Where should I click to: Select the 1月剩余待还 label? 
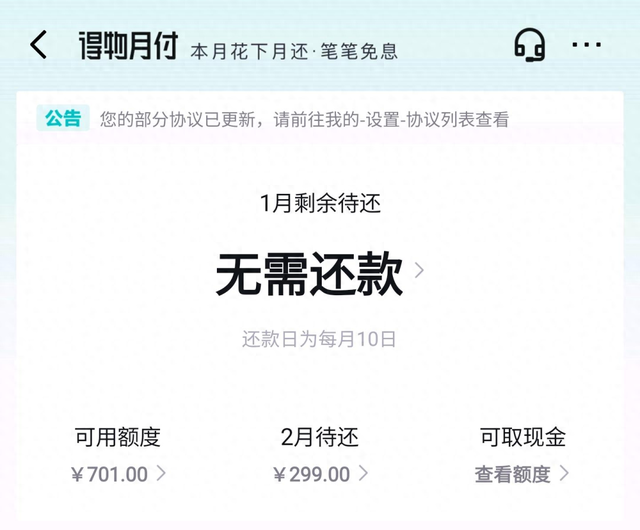pyautogui.click(x=320, y=204)
